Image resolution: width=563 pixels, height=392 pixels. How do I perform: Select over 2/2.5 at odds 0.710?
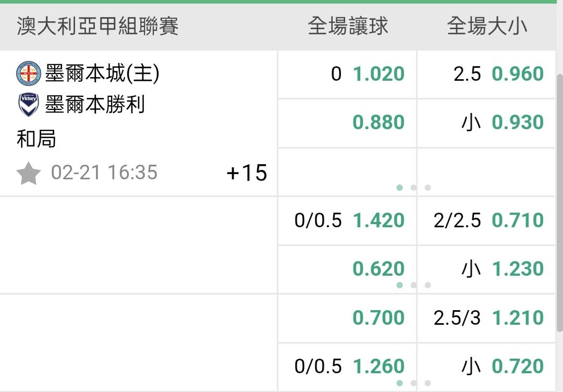point(487,220)
